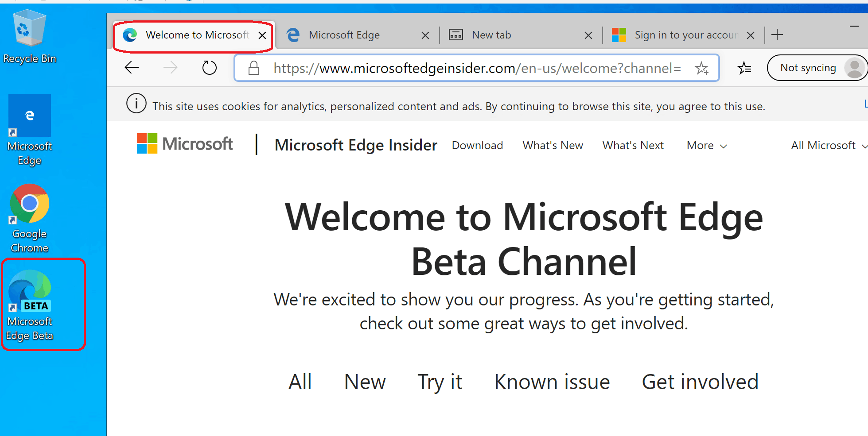Image resolution: width=868 pixels, height=436 pixels.
Task: Select the All filter tab
Action: [300, 382]
